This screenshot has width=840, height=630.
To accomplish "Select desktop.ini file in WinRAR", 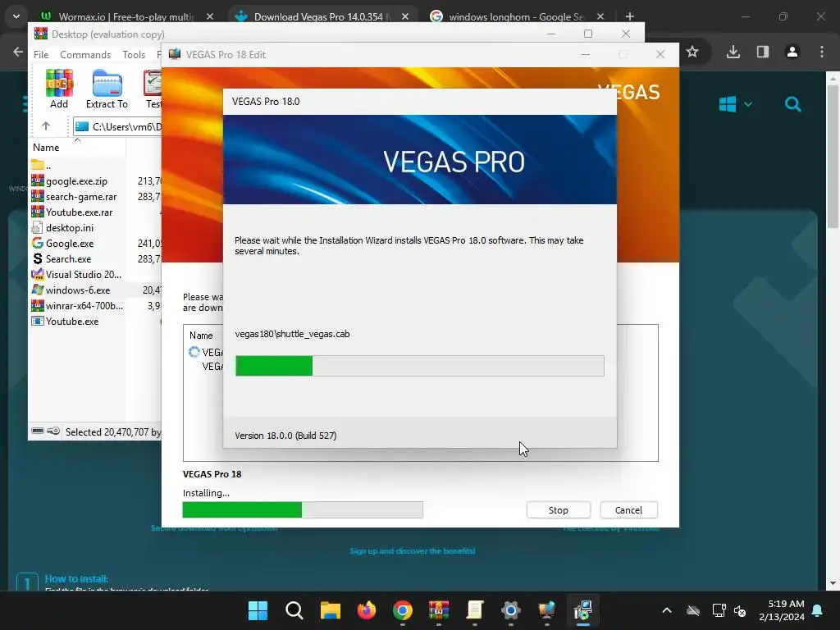I will click(x=69, y=228).
